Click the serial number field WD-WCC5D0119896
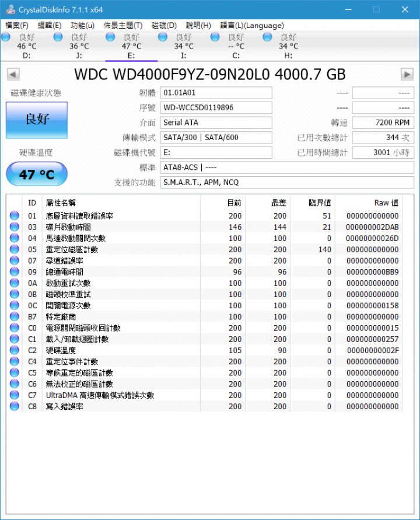Viewport: 420px width, 520px height. click(x=216, y=108)
